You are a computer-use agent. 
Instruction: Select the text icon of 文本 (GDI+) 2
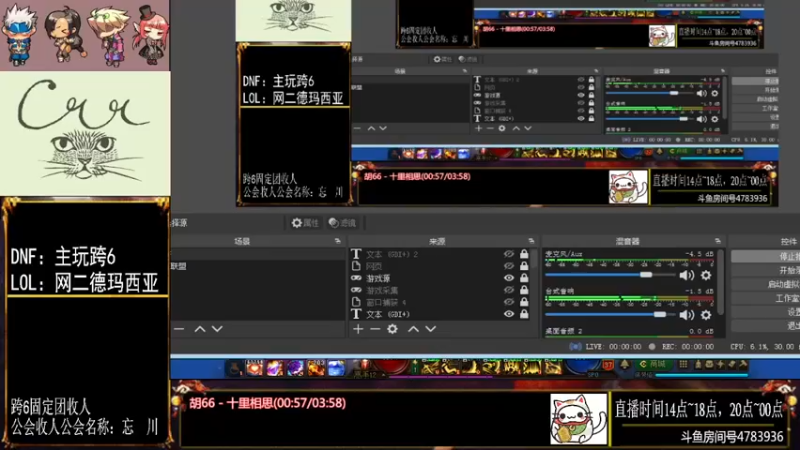coord(356,254)
